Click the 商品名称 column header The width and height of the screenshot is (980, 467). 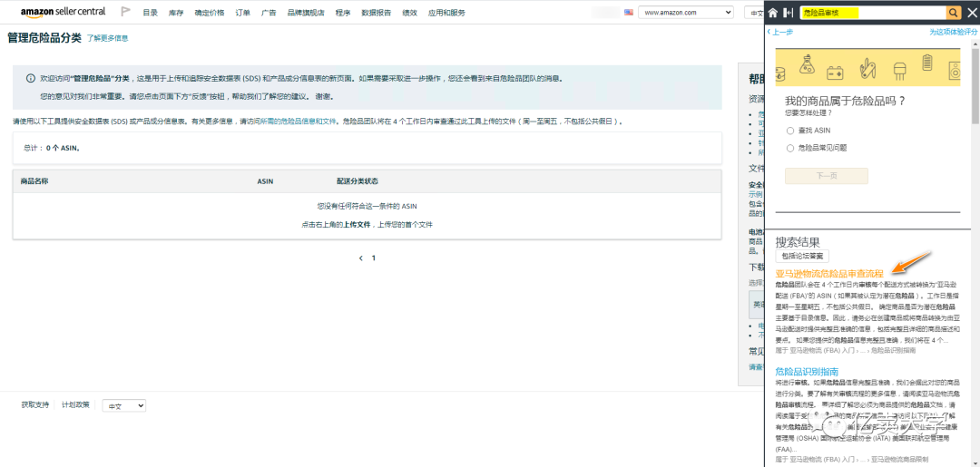coord(34,181)
